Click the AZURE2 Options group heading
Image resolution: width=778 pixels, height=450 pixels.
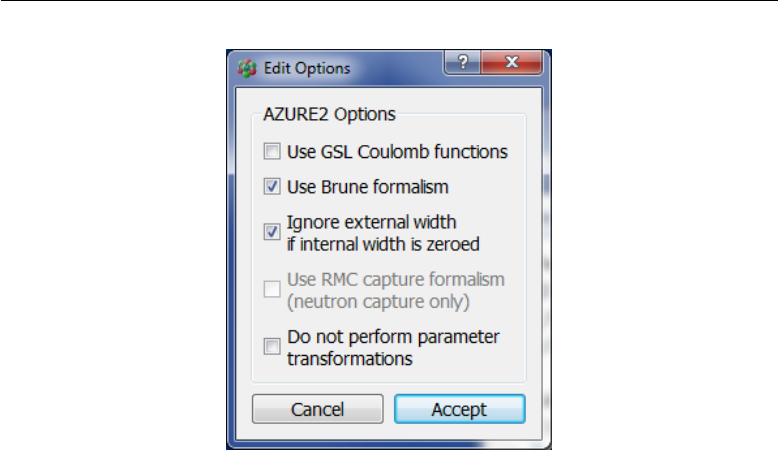pos(329,115)
